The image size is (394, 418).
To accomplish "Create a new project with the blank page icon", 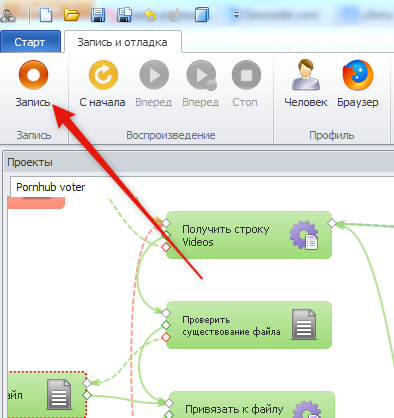I will 46,15.
